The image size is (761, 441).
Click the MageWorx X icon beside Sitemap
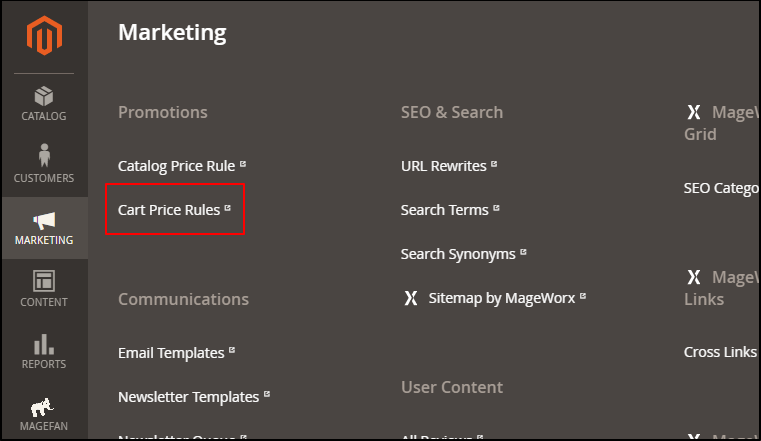[x=411, y=298]
